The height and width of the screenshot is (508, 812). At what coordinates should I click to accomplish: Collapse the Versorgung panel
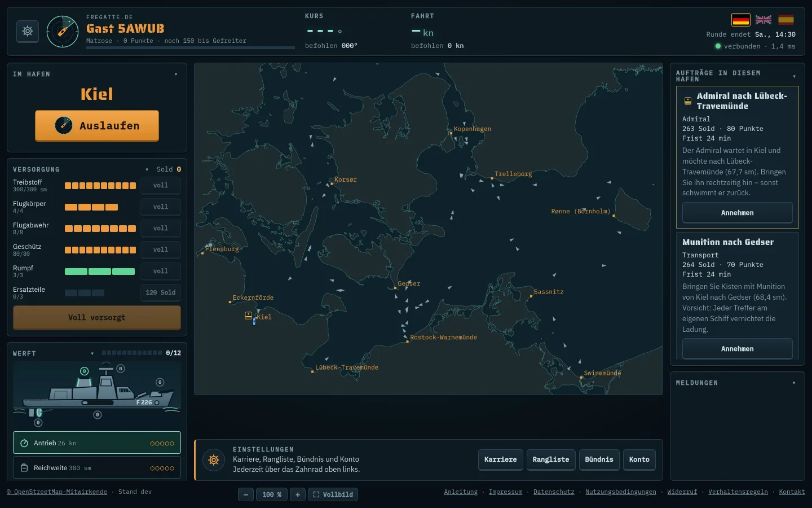tap(147, 169)
